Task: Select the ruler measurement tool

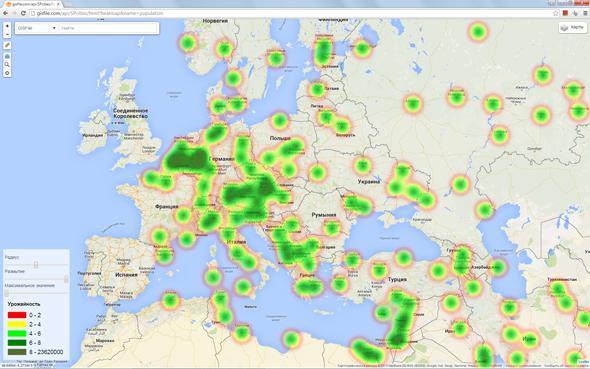Action: pyautogui.click(x=7, y=45)
